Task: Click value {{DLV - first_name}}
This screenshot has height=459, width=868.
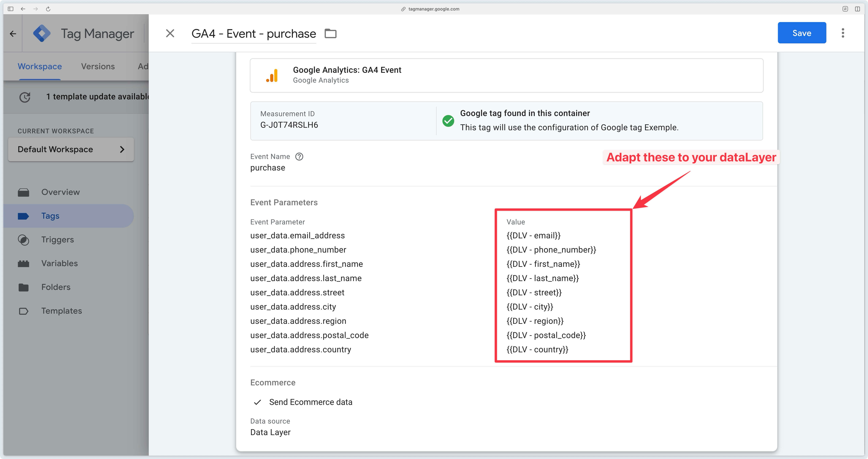Action: point(543,264)
